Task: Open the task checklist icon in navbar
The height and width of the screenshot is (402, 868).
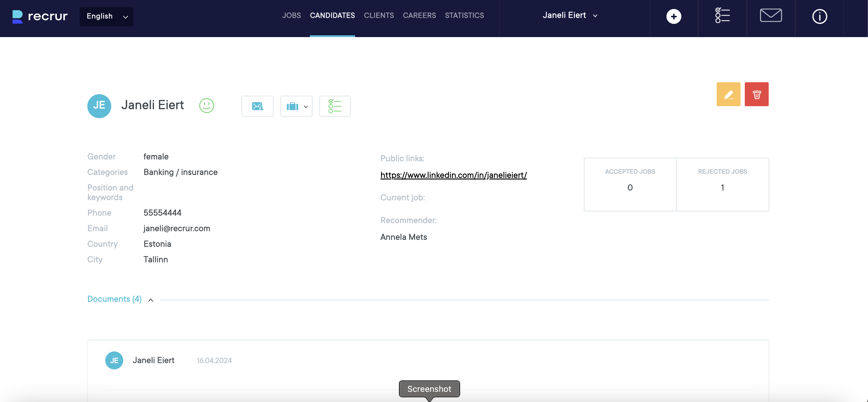Action: 722,16
